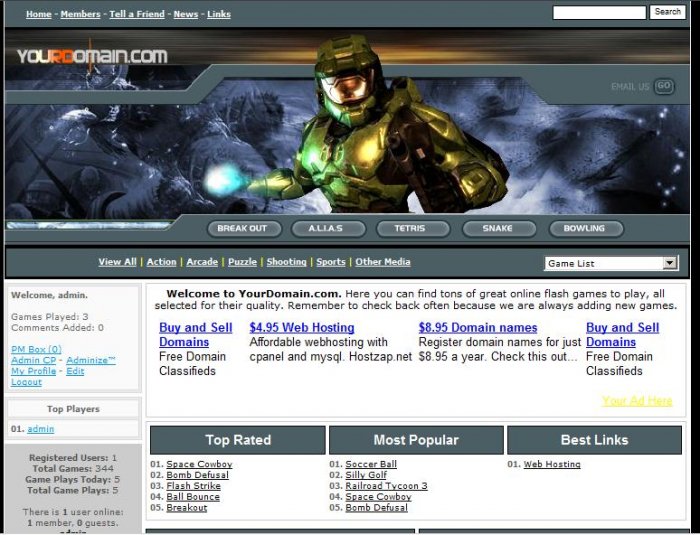Click the Your Ad Here link
700x535 pixels.
[637, 401]
